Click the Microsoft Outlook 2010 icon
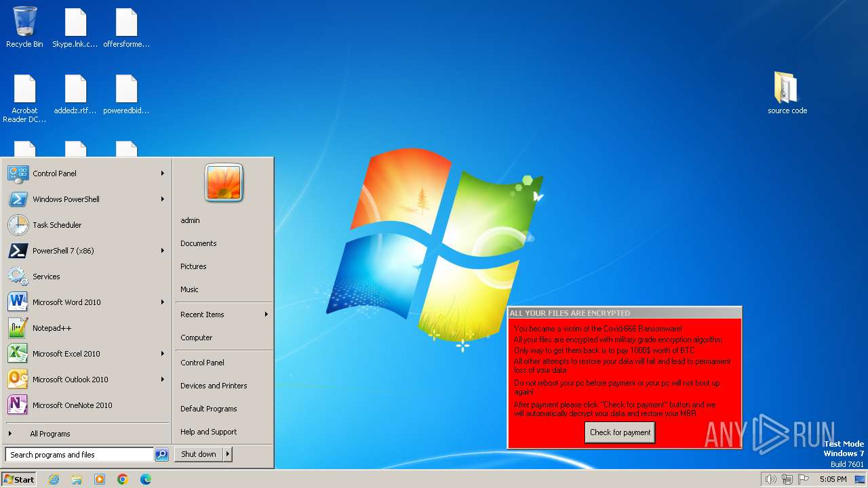Image resolution: width=868 pixels, height=488 pixels. [18, 380]
